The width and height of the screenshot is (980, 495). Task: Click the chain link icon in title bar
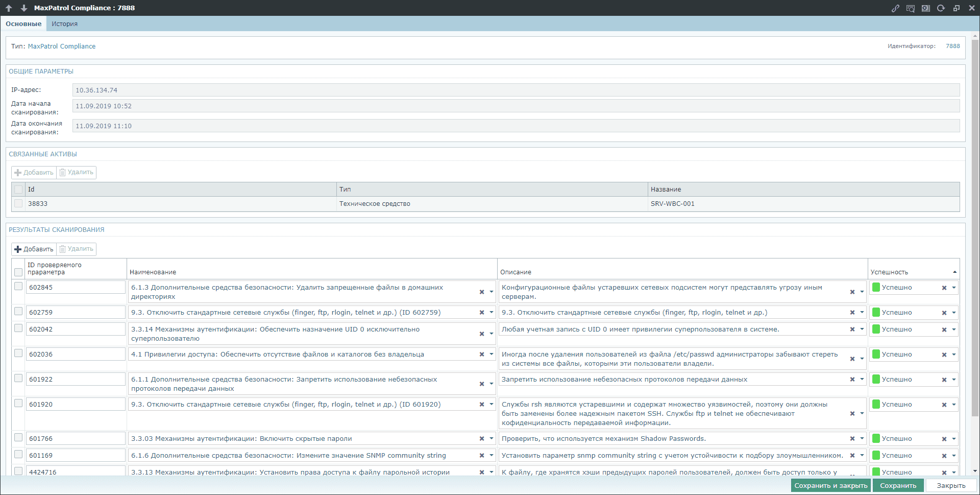point(895,8)
